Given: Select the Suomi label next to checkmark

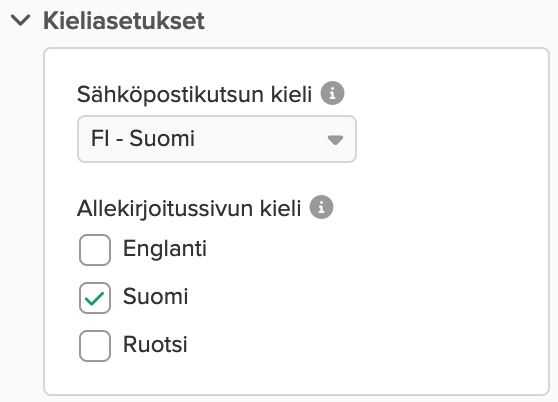Looking at the screenshot, I should (156, 296).
